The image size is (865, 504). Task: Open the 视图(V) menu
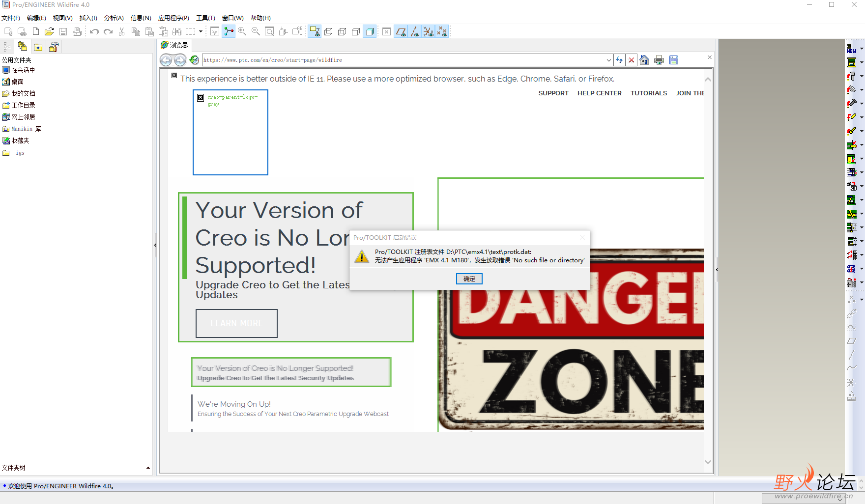pos(62,18)
